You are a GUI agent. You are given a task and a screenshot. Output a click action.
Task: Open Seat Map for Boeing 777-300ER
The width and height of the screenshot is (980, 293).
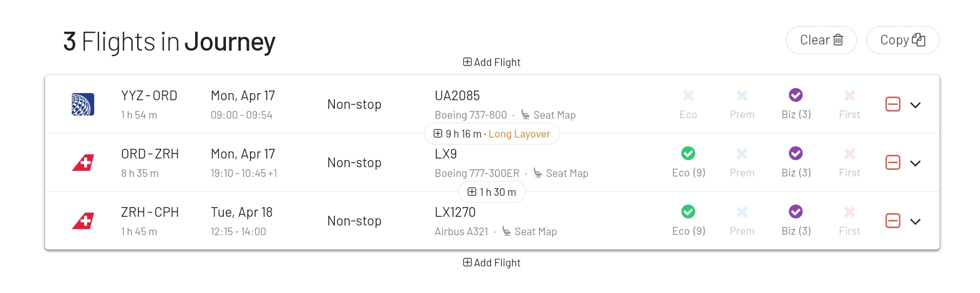point(561,173)
